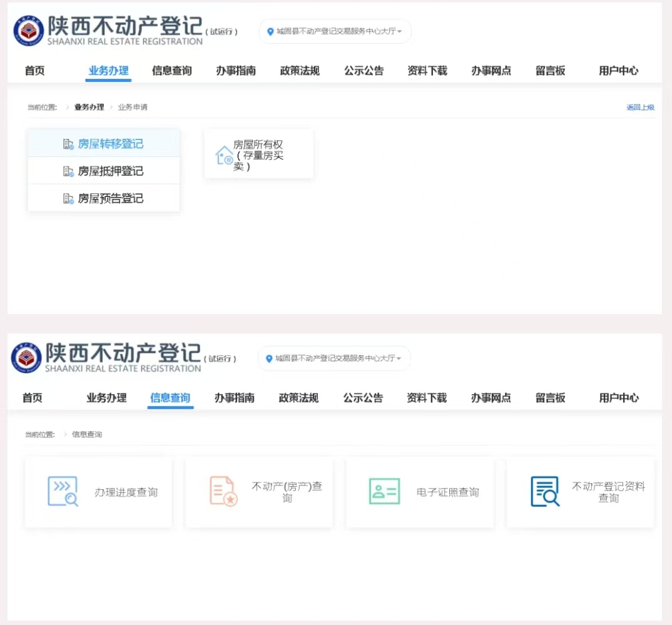672x625 pixels.
Task: Select 政策法规 on the 业务办理 page
Action: pyautogui.click(x=300, y=71)
